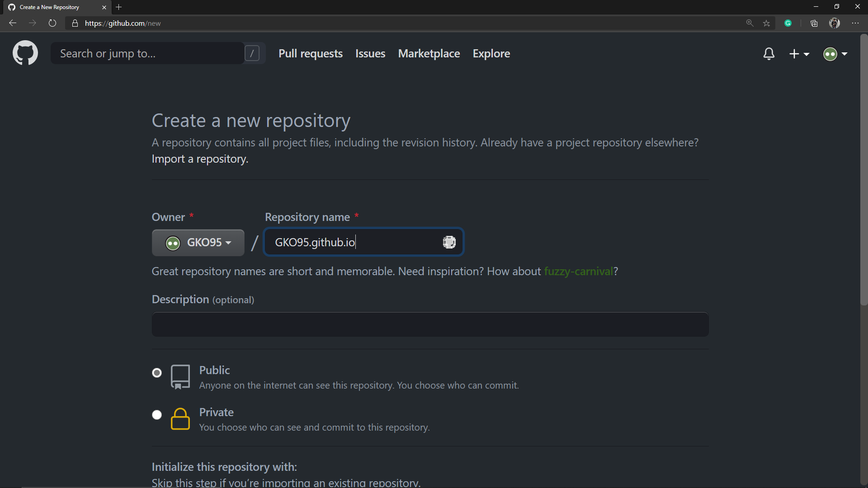Click the browser address bar URL
Screen dimensions: 868x488
(123, 23)
